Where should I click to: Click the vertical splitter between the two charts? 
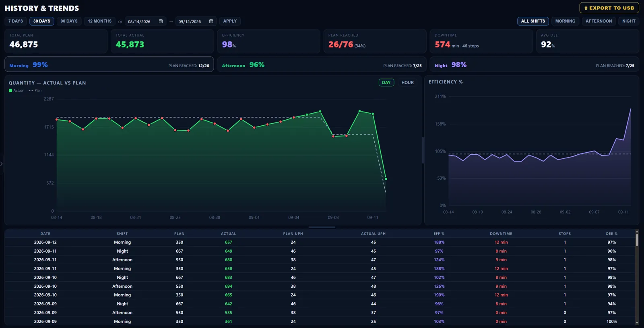pos(423,150)
